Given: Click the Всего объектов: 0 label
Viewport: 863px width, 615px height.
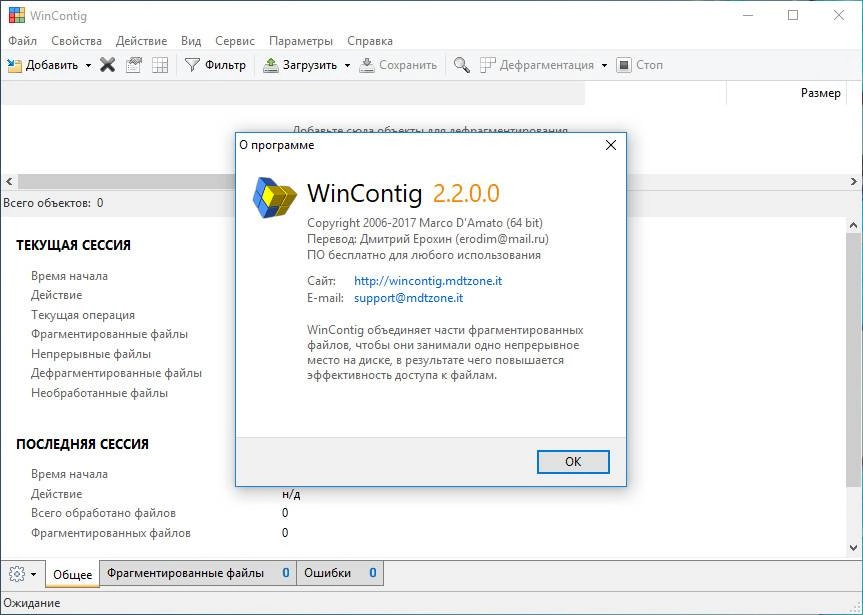Looking at the screenshot, I should tap(53, 203).
